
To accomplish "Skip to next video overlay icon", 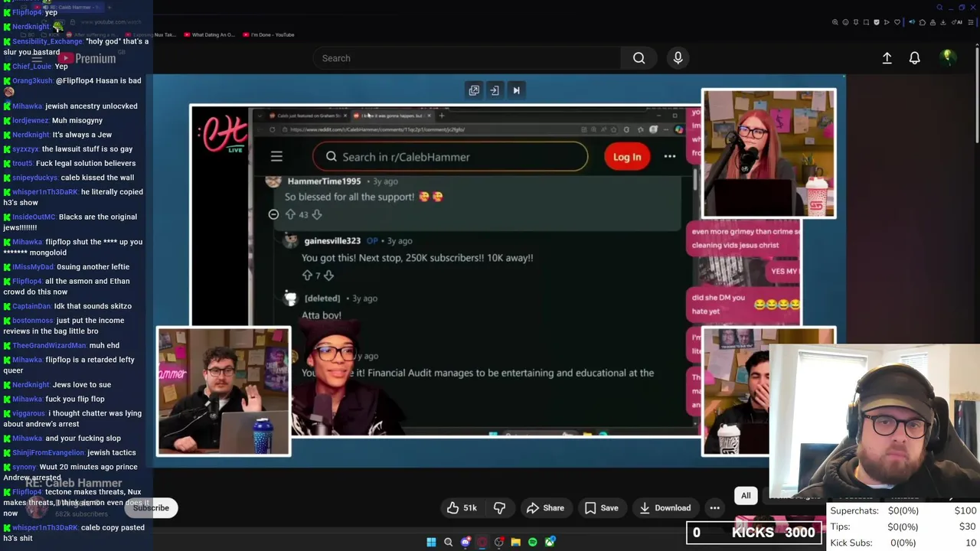I will (516, 90).
